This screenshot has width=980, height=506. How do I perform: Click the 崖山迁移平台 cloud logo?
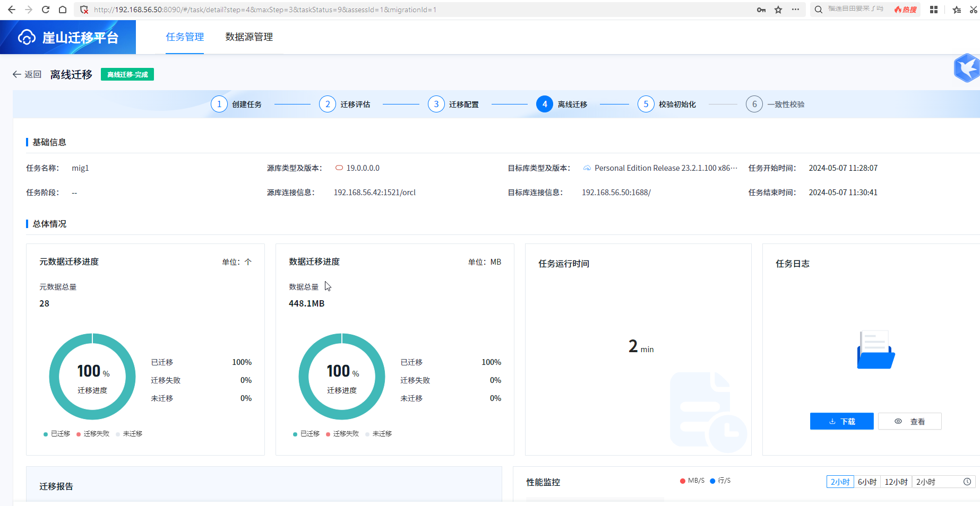(27, 37)
